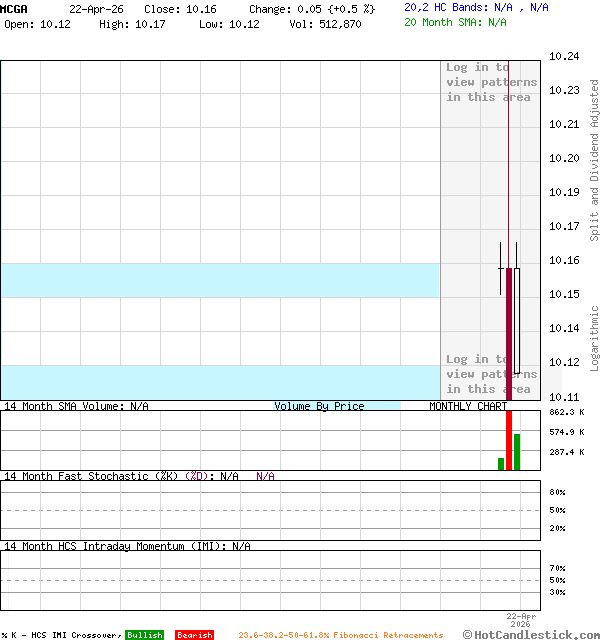This screenshot has width=600, height=640.
Task: Click the dark red bearish candlestick
Action: click(x=509, y=330)
